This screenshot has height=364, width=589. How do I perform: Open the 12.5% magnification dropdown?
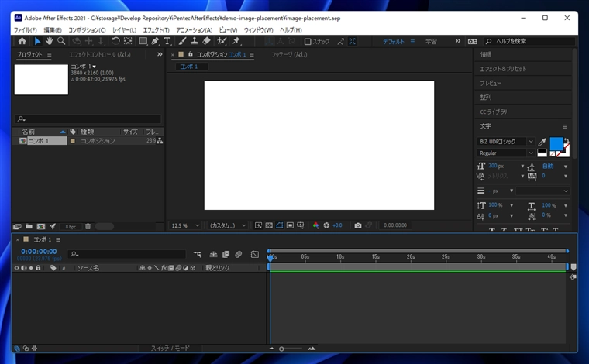pyautogui.click(x=185, y=225)
